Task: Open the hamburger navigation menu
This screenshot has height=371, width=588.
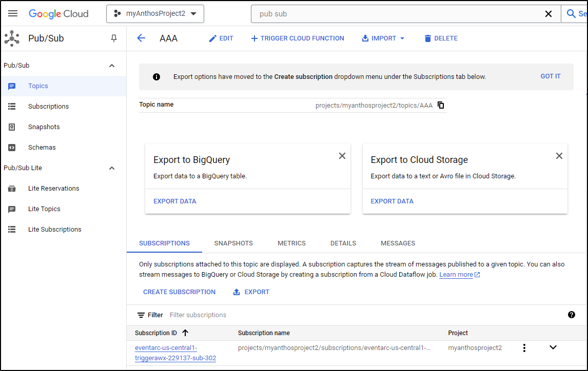Action: click(x=13, y=14)
